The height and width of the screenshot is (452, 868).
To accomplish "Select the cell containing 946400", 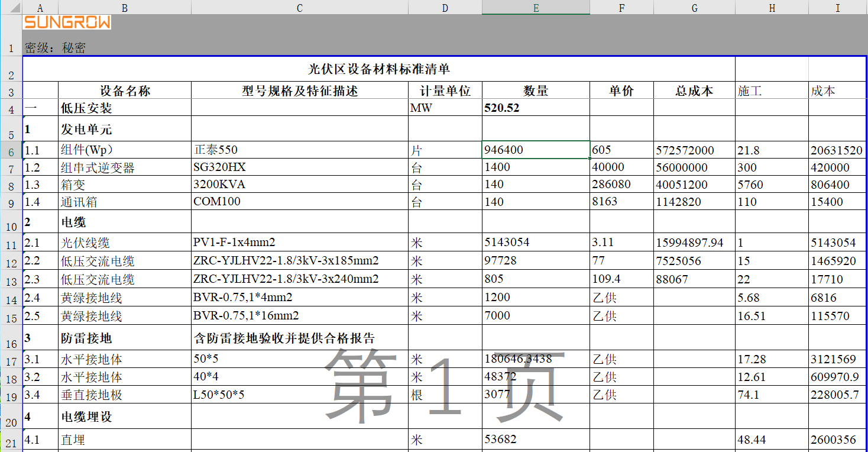I will (536, 150).
